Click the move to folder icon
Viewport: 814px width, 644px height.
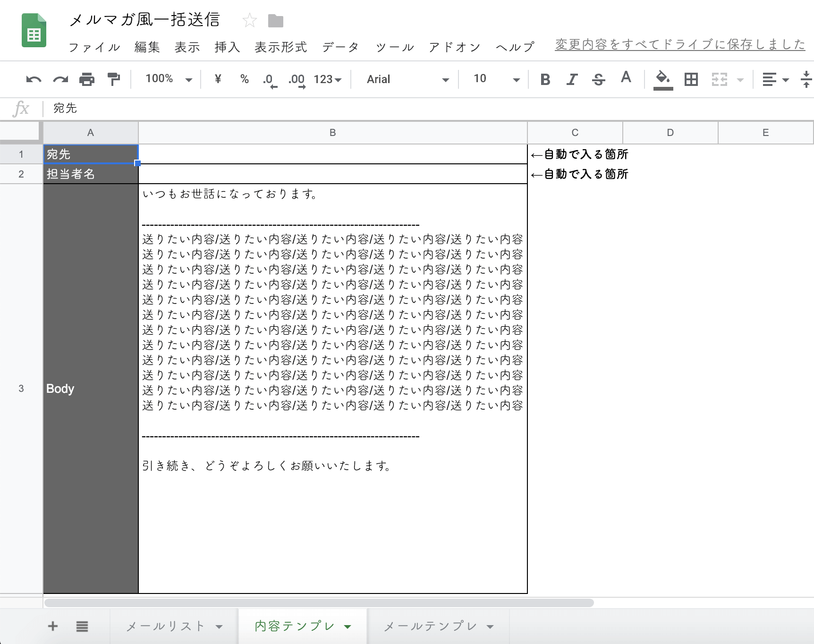[x=275, y=21]
